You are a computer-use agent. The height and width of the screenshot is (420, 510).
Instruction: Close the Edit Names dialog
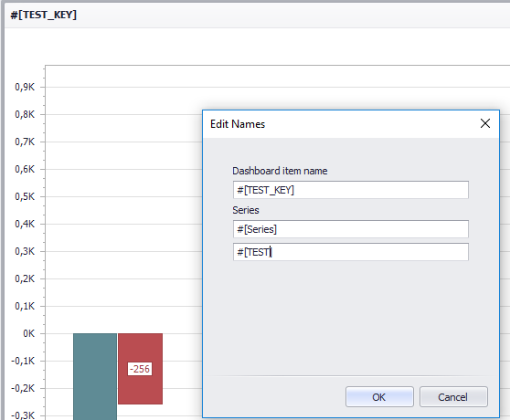[485, 123]
